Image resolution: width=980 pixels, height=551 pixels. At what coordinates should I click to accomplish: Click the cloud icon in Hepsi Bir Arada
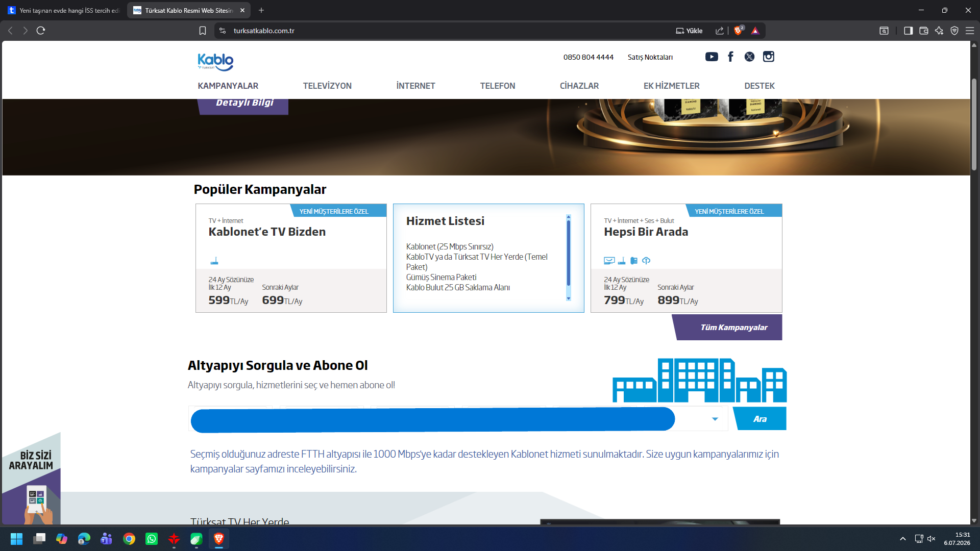646,261
